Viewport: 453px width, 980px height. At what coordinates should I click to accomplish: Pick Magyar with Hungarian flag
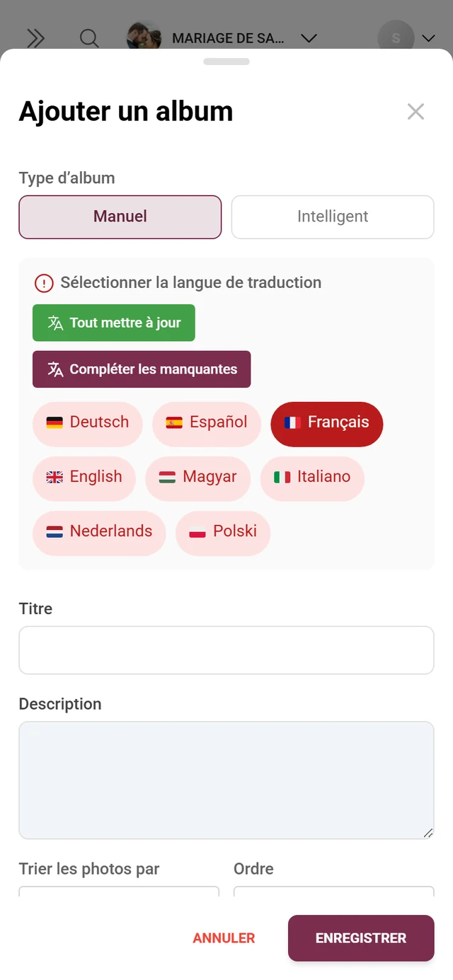198,477
